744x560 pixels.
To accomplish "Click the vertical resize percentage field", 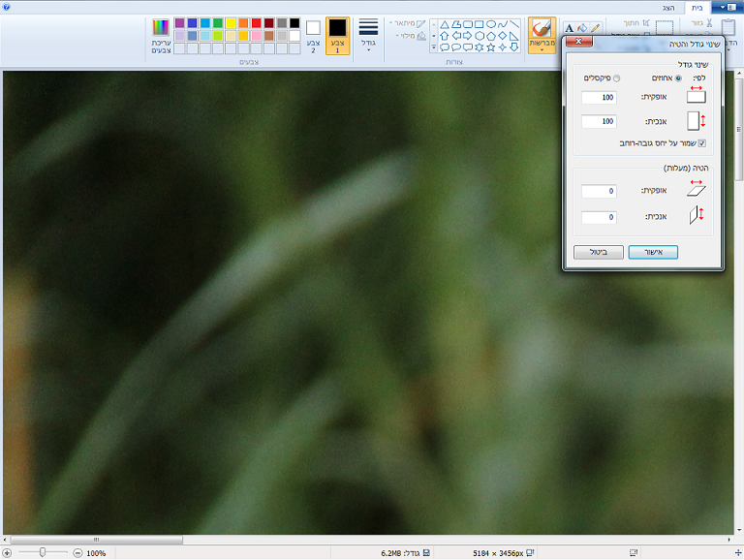I will pos(599,121).
